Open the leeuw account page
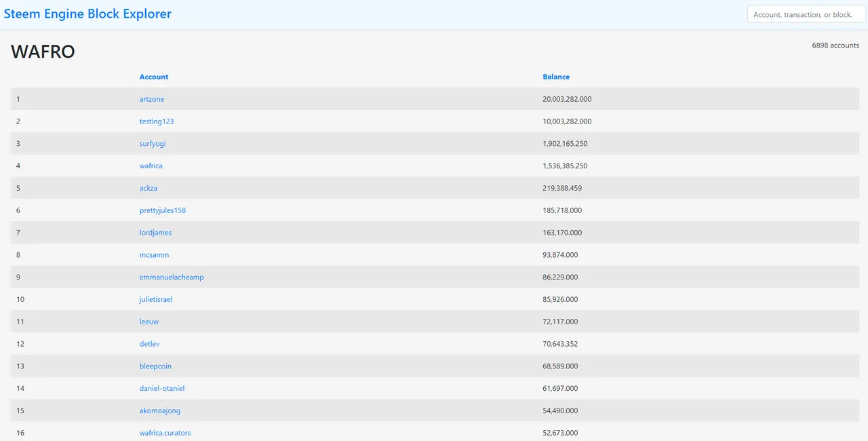This screenshot has height=441, width=868. [x=149, y=322]
